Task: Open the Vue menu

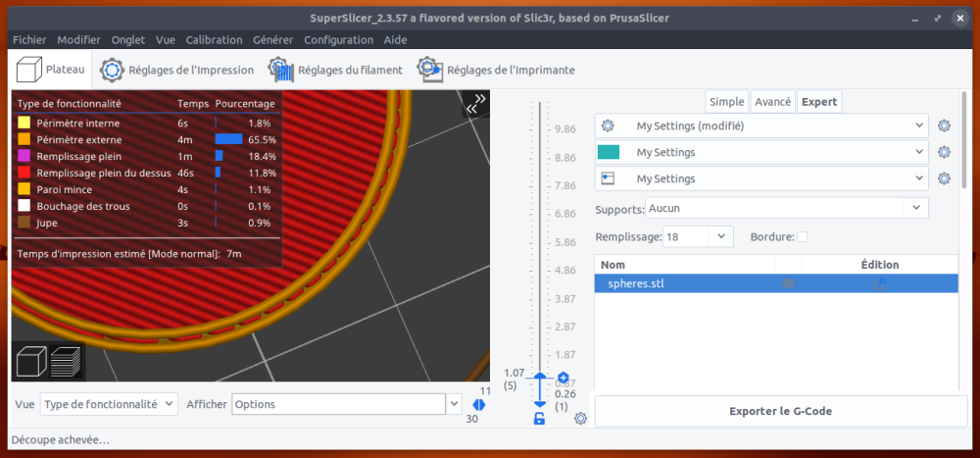Action: (x=166, y=40)
